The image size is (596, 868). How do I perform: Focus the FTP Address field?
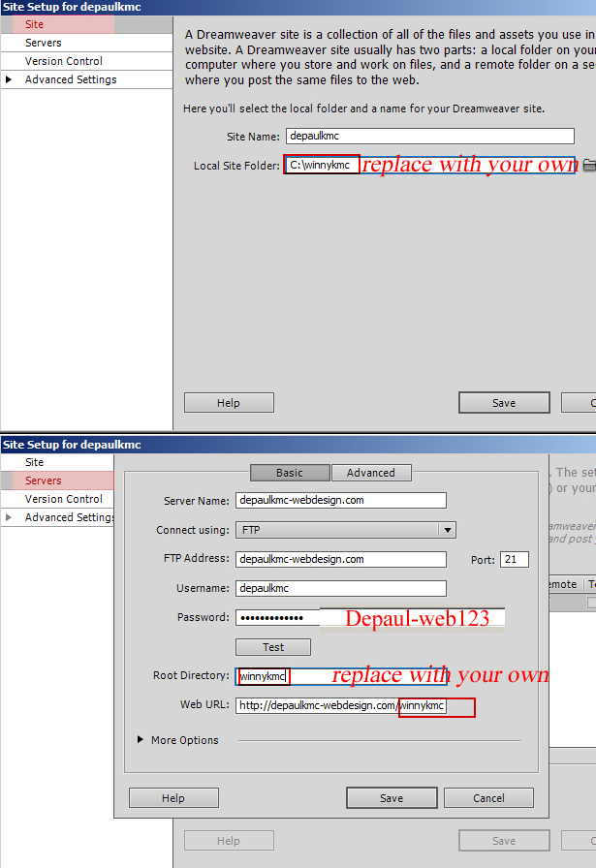pyautogui.click(x=341, y=559)
